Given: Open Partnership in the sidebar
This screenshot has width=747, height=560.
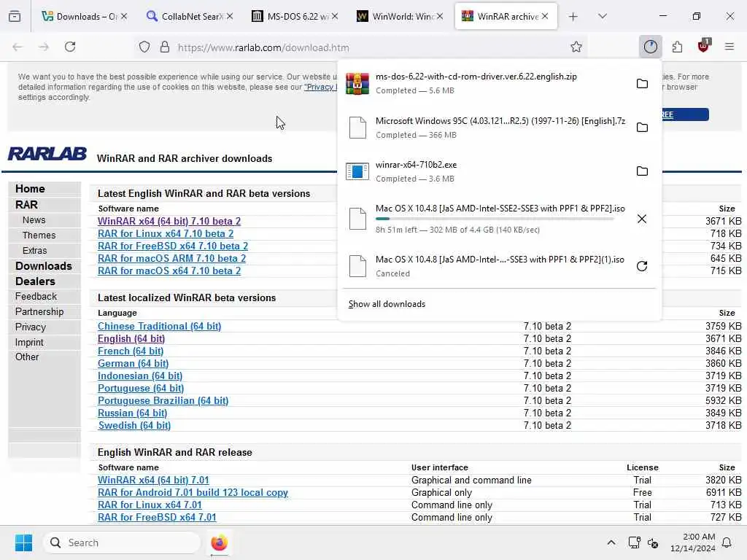Looking at the screenshot, I should [x=39, y=311].
